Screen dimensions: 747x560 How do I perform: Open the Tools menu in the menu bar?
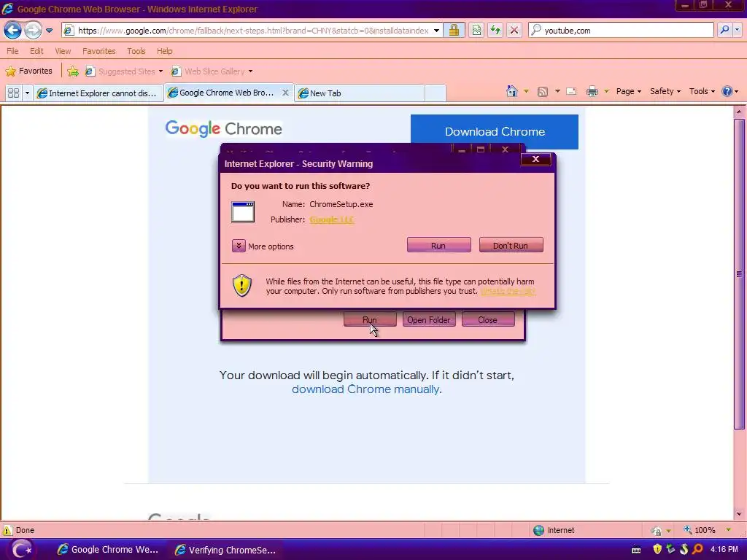click(x=136, y=51)
